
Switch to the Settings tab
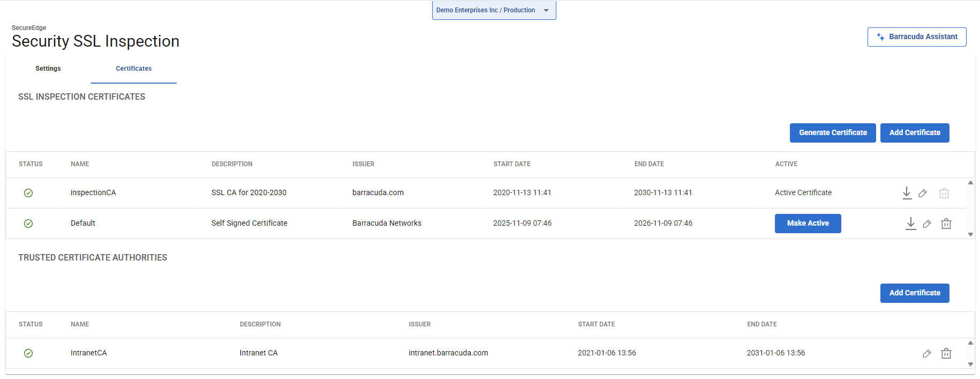pyautogui.click(x=48, y=69)
